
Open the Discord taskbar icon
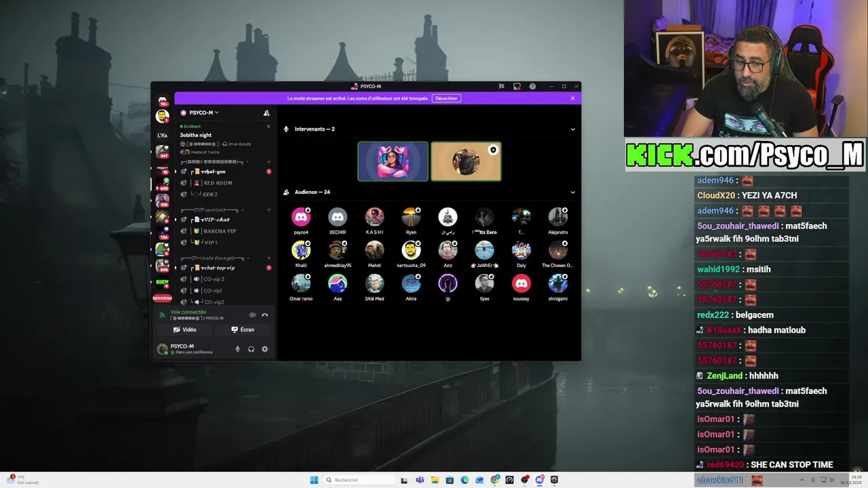pos(539,480)
